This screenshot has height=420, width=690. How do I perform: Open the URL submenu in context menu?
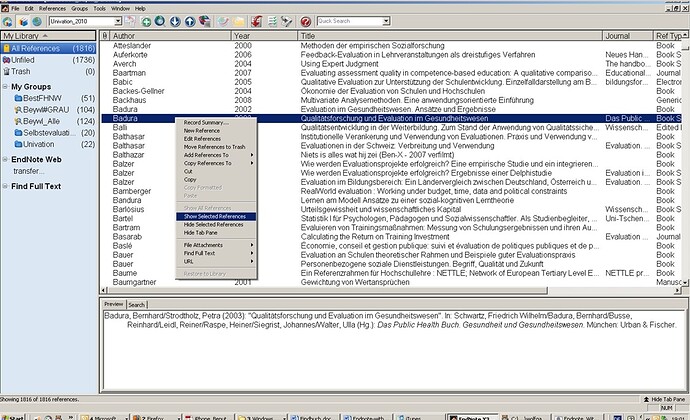pos(217,262)
